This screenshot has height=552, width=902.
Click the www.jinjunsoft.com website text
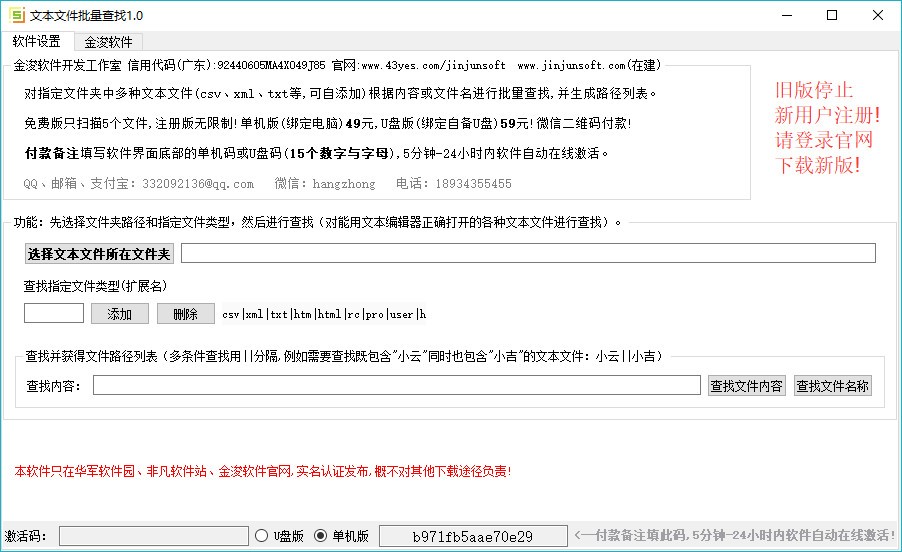(x=571, y=66)
